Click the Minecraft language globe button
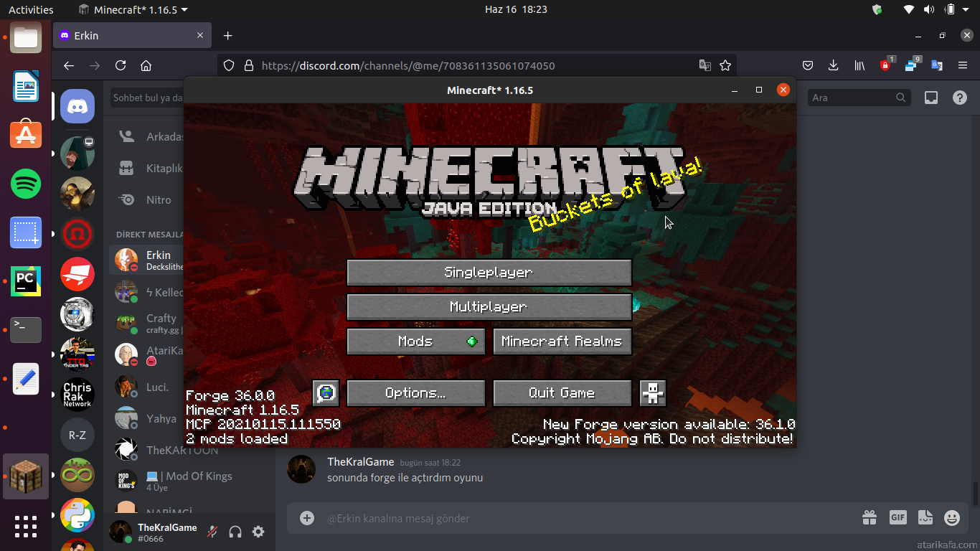The image size is (980, 551). [x=326, y=393]
